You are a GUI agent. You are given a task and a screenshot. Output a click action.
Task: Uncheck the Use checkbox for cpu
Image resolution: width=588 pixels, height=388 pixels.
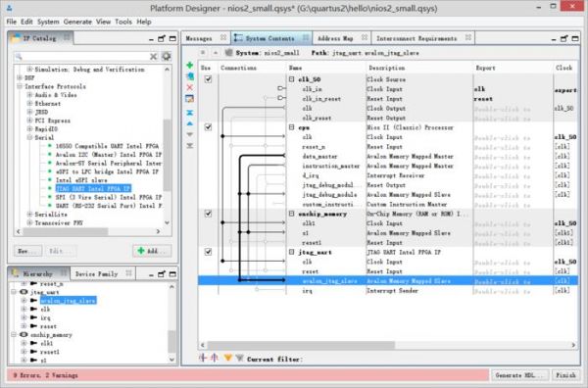click(208, 127)
